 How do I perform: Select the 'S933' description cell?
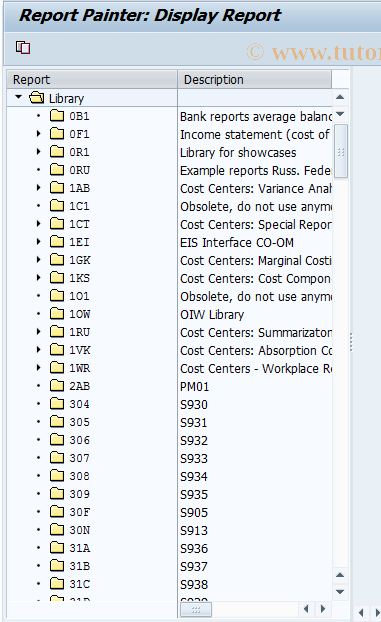coord(194,459)
